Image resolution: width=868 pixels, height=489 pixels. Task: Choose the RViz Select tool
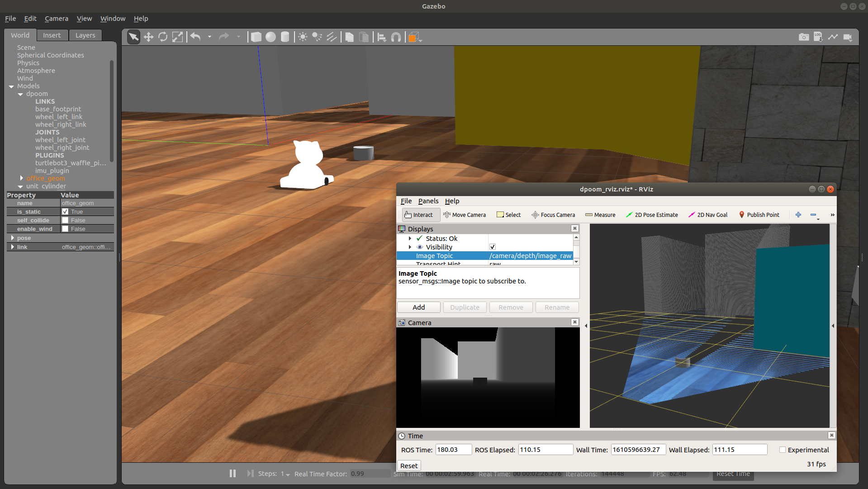[508, 215]
